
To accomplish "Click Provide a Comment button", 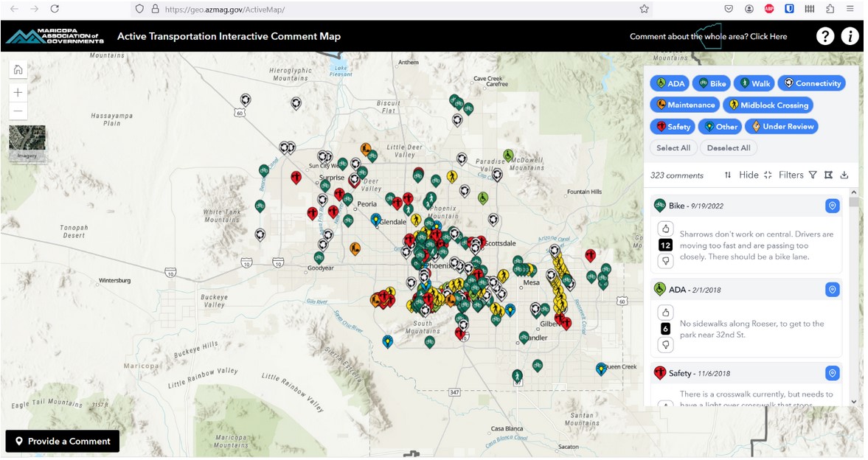I will click(x=63, y=442).
